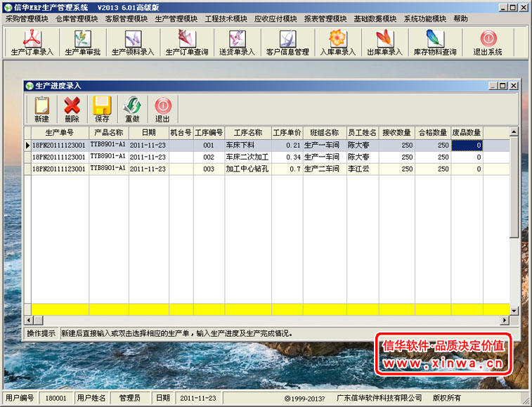This screenshot has height=407, width=532.
Task: Click the 生产进度录入 window title icon
Action: point(30,86)
